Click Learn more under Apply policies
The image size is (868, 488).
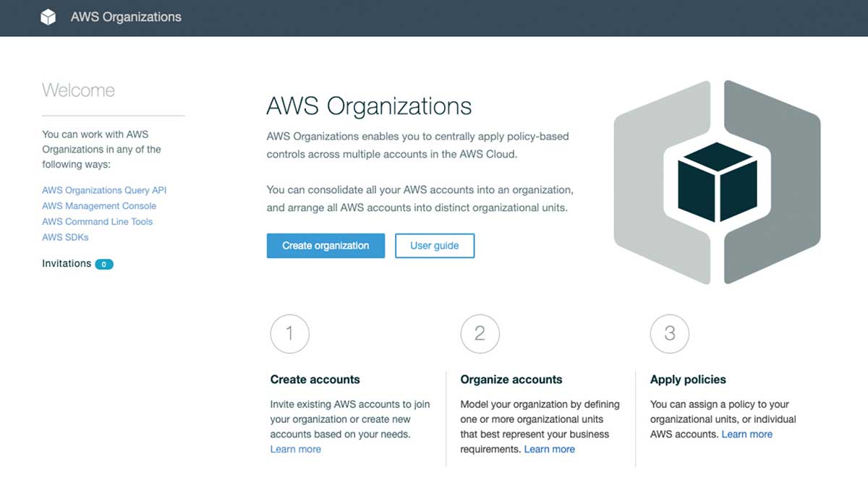click(x=747, y=434)
